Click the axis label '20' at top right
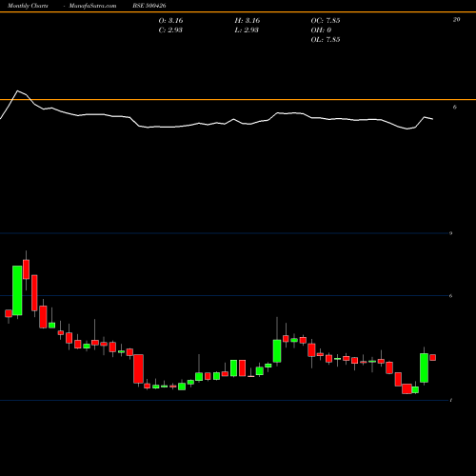Screen dimensions: 476x476 tap(456, 20)
